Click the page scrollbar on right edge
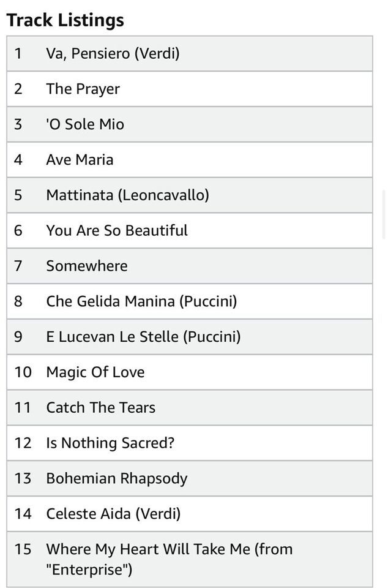 (x=384, y=214)
